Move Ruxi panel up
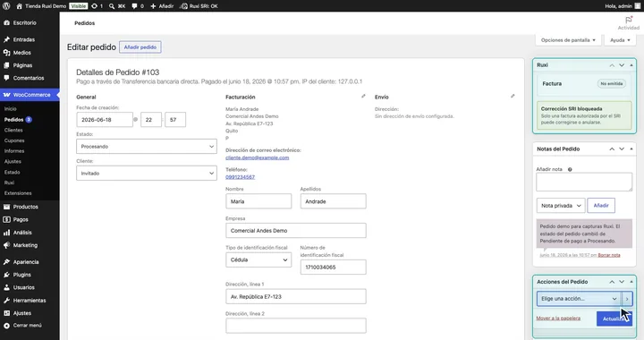Image resolution: width=644 pixels, height=340 pixels. click(612, 65)
